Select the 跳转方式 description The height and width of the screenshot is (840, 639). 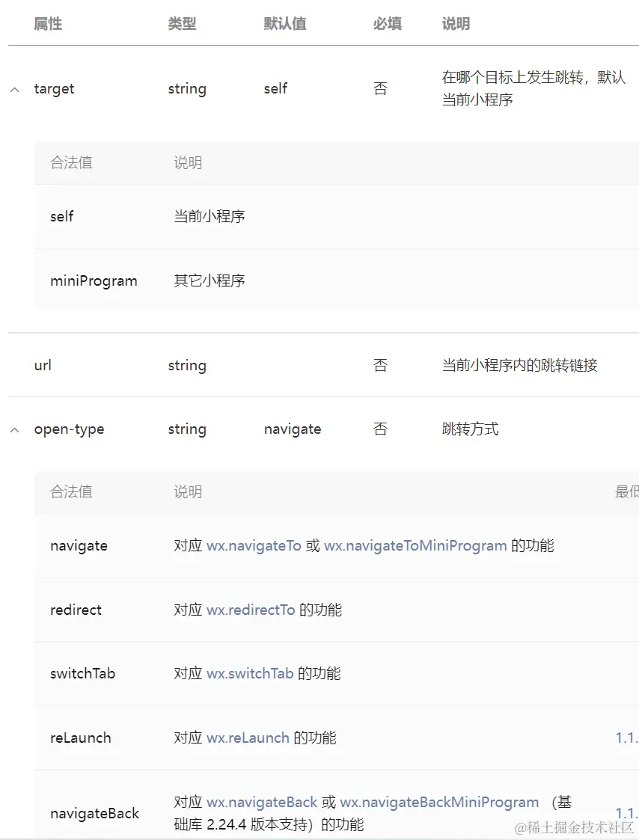pos(470,429)
